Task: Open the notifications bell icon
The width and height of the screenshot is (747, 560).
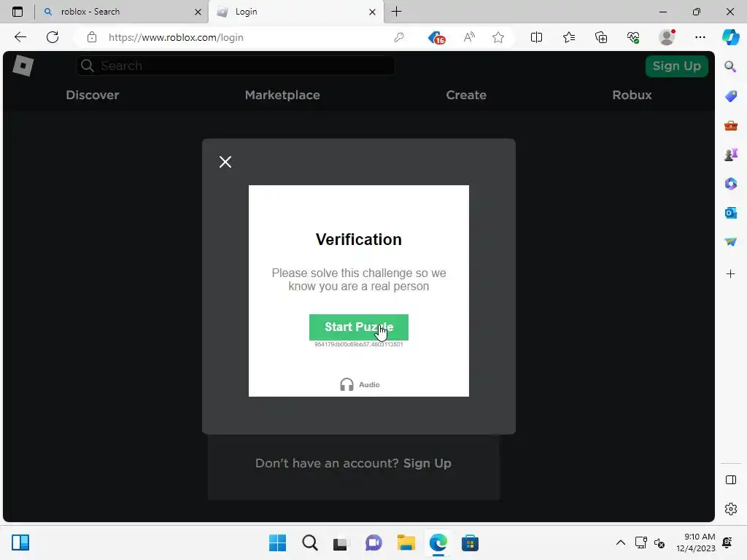Action: [x=727, y=542]
